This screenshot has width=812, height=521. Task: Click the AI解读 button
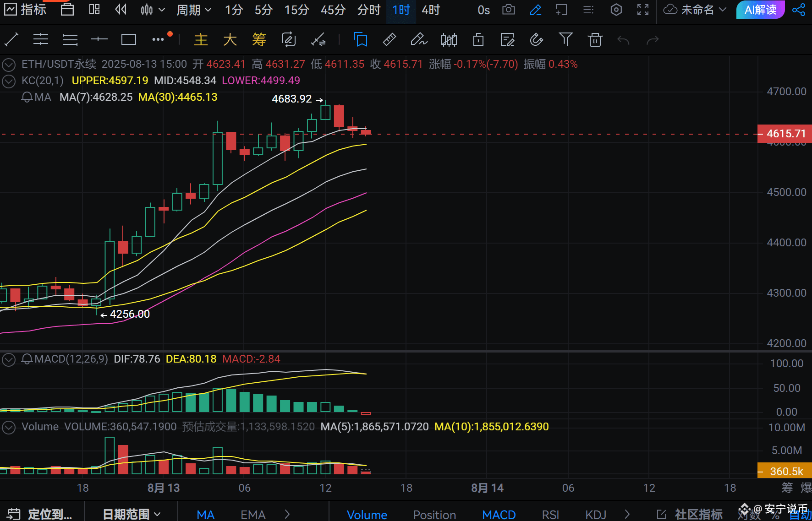click(760, 10)
